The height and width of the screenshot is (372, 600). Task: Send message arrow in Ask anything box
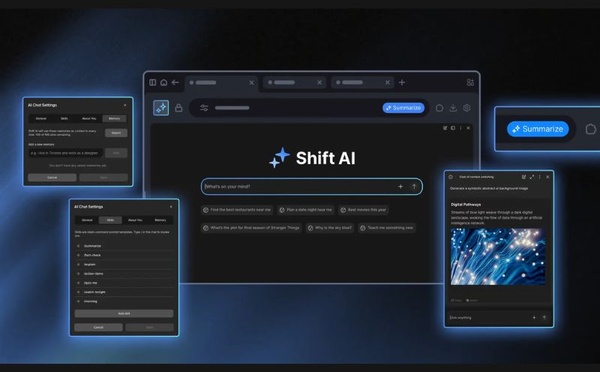click(x=544, y=318)
